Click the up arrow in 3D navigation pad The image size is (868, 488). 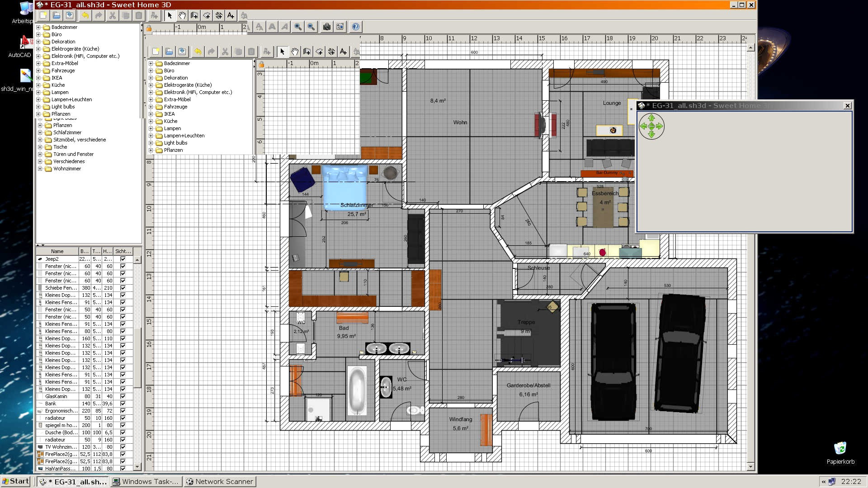coord(651,118)
